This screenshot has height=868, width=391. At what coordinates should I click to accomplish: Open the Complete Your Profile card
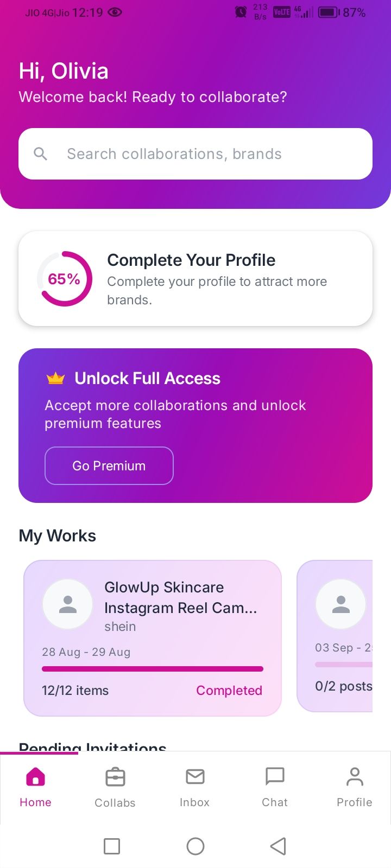217,279
